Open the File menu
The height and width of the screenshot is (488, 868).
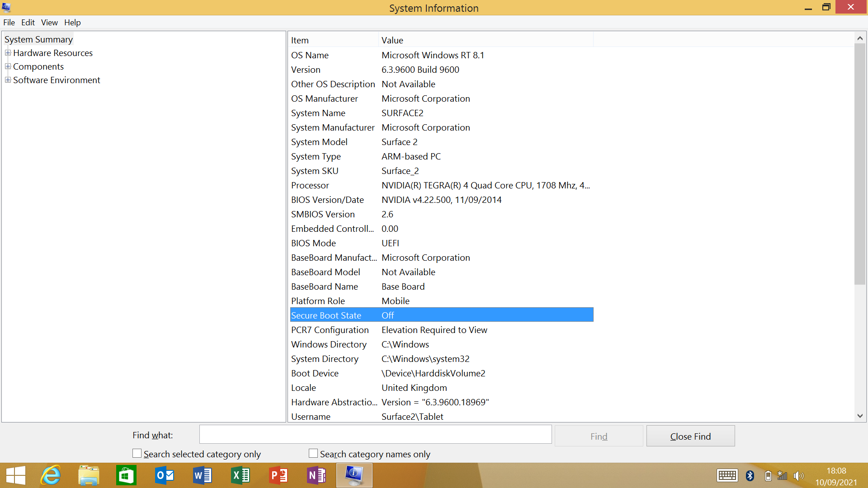(x=9, y=22)
